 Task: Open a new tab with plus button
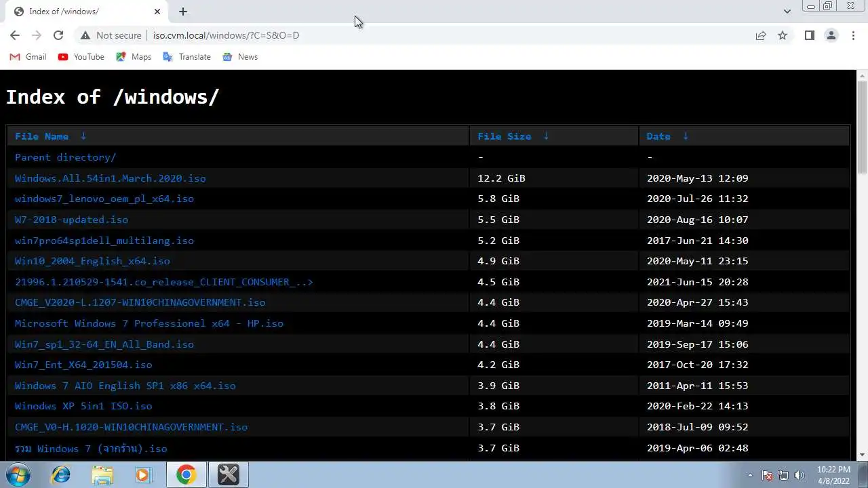183,12
